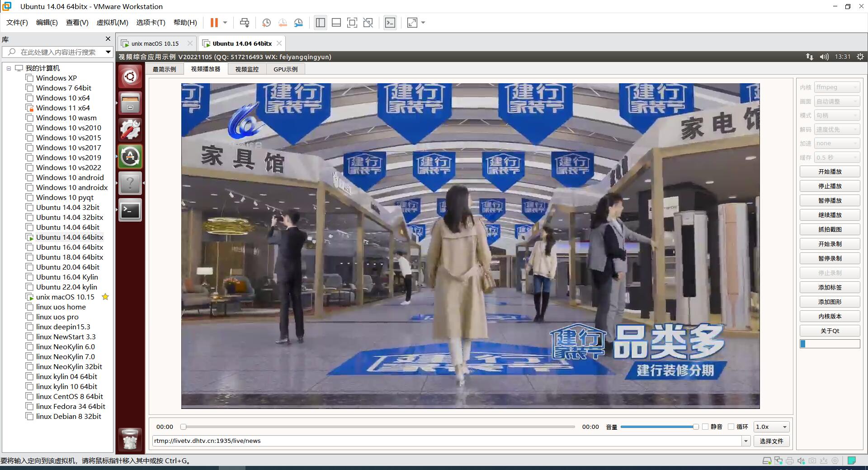Open System Settings from Ubuntu launcher
Viewport: 868px width, 470px height.
pos(130,130)
